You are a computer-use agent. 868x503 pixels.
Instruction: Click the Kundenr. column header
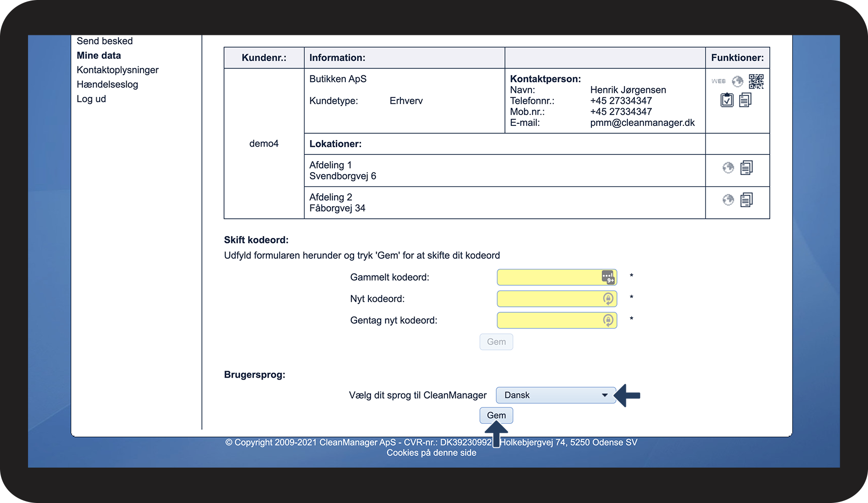[x=264, y=58]
